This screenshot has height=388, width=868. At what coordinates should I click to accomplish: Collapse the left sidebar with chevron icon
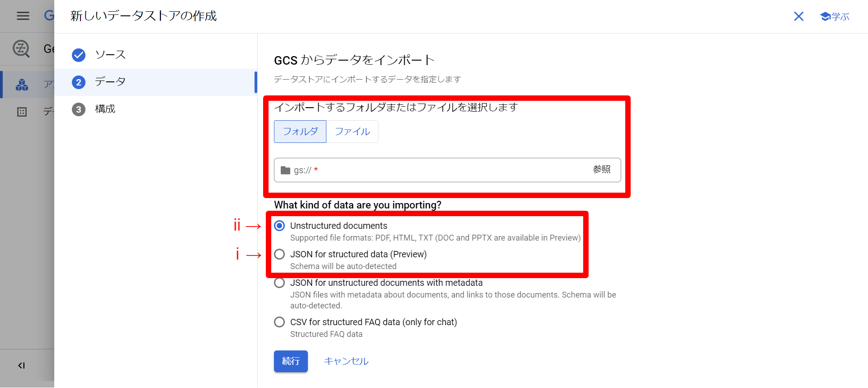click(21, 365)
